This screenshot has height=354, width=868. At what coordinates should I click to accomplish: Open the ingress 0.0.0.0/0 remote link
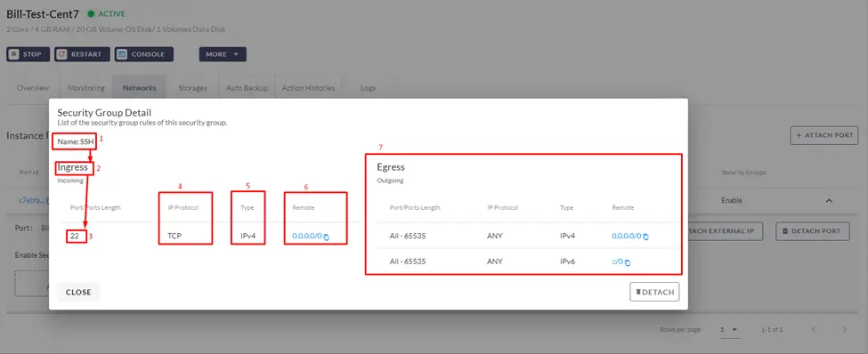point(306,237)
